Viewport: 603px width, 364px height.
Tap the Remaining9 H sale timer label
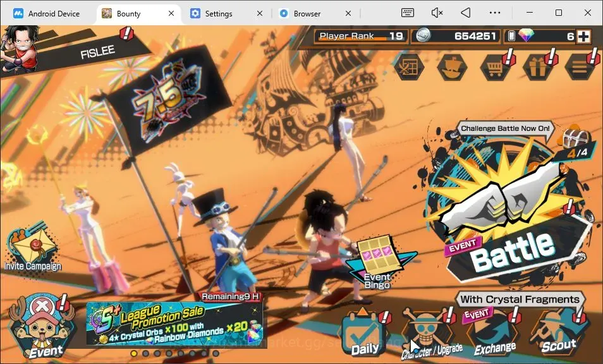231,296
